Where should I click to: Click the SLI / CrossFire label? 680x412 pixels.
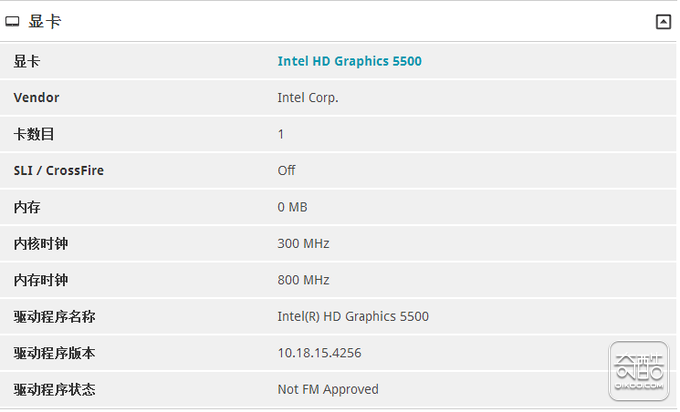point(59,170)
